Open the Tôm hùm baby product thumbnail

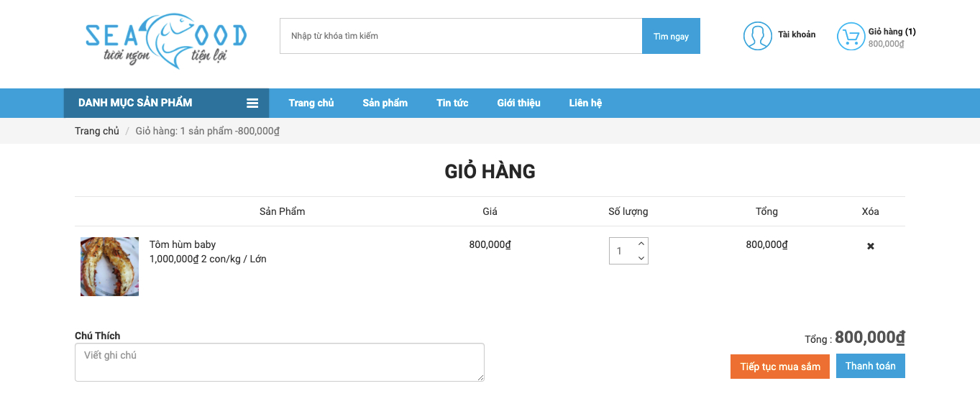(109, 267)
